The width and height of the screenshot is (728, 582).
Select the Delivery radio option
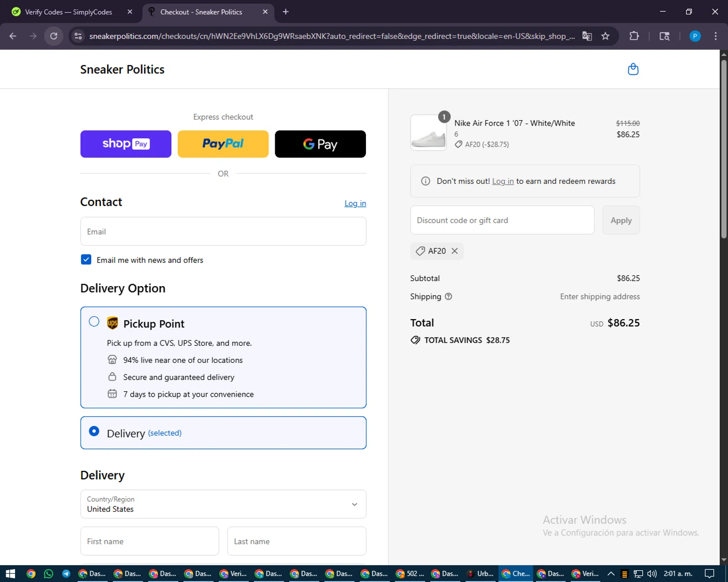coord(94,431)
